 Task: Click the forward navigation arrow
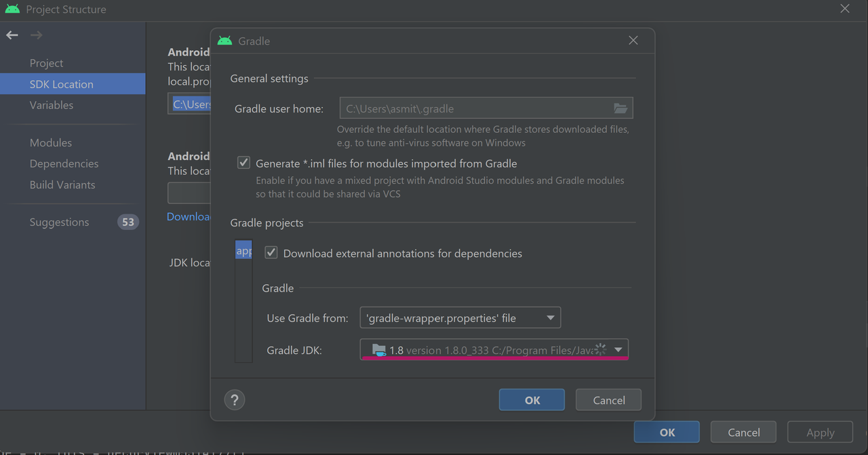click(x=36, y=35)
